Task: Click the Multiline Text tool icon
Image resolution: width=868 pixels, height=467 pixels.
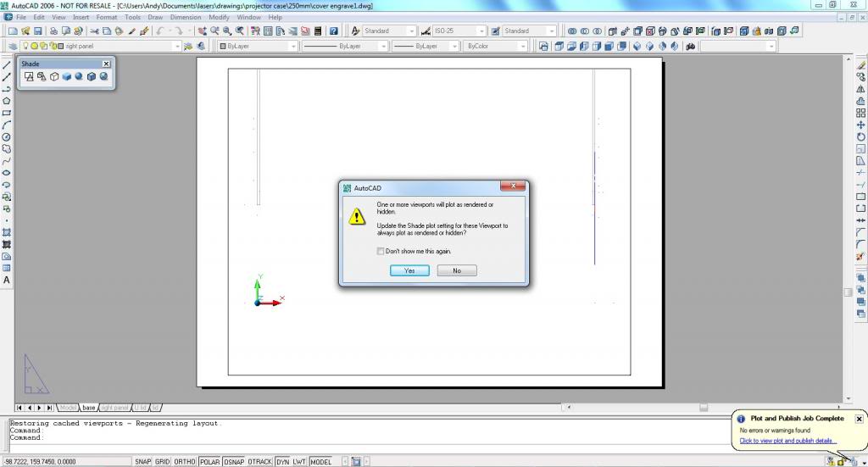Action: (7, 280)
